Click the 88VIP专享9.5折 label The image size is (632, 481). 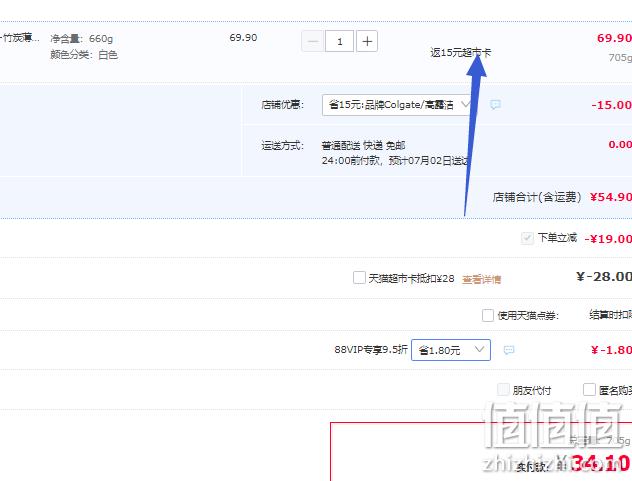tap(371, 350)
